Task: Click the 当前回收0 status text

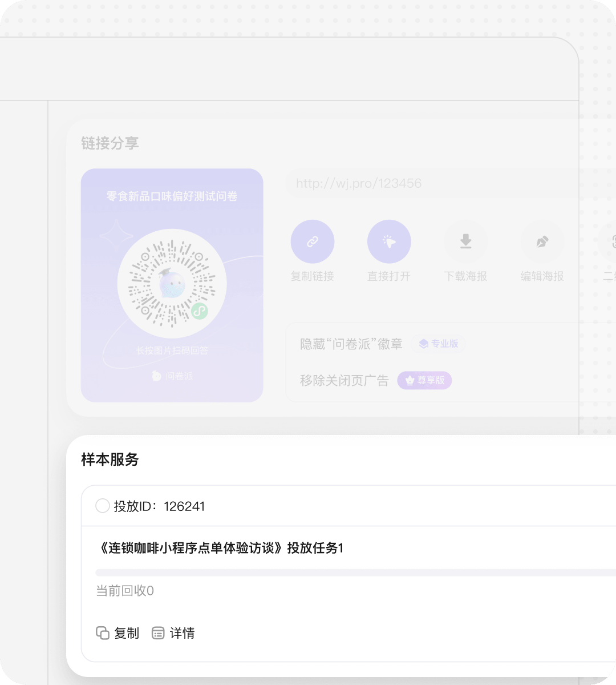Action: click(125, 591)
